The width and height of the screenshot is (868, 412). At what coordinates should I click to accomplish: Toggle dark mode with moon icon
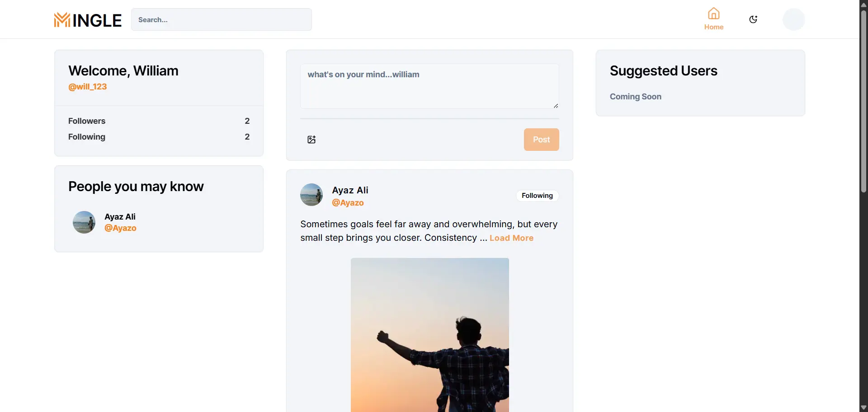[753, 19]
